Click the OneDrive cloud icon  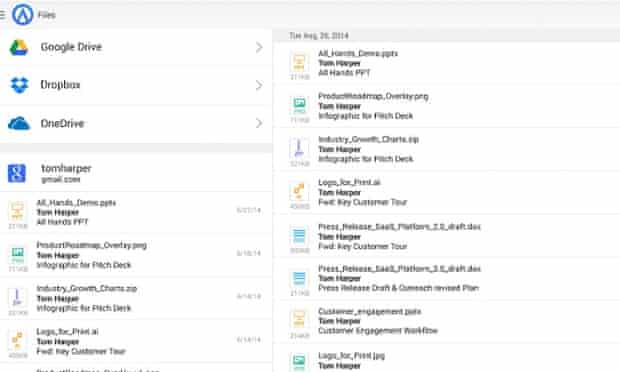19,123
